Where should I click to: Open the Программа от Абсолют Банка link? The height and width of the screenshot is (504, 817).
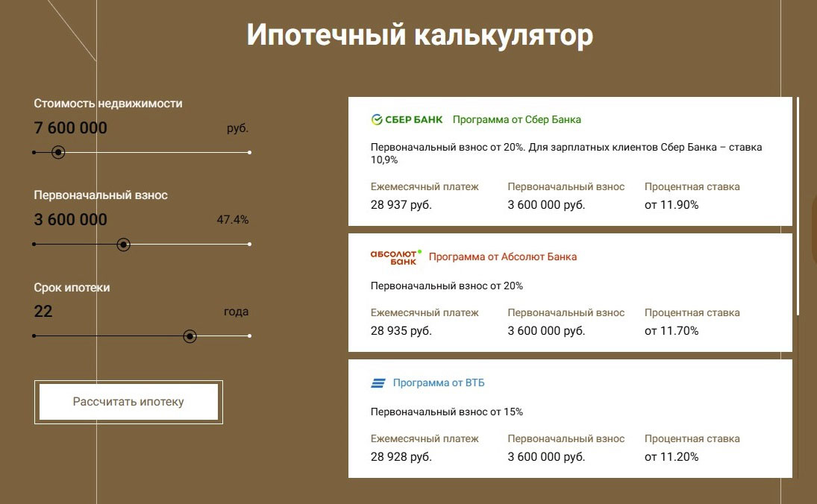[502, 256]
